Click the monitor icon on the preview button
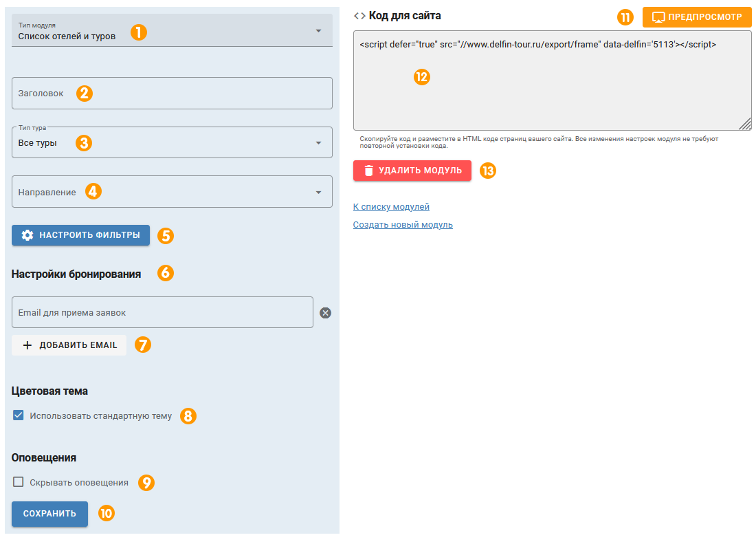Viewport: 756px width, 544px height. pyautogui.click(x=658, y=17)
